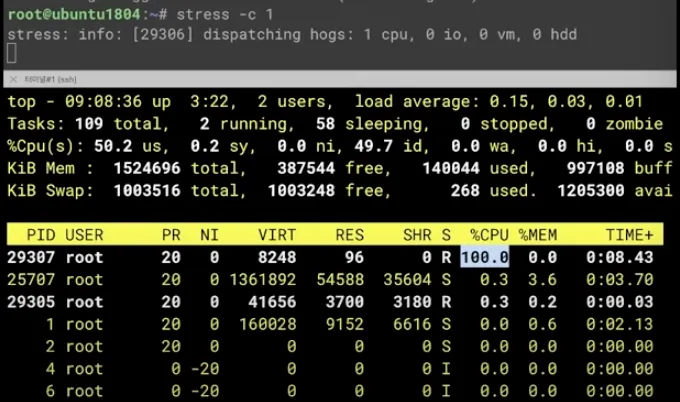
Task: Click the %CPU column header
Action: click(490, 235)
